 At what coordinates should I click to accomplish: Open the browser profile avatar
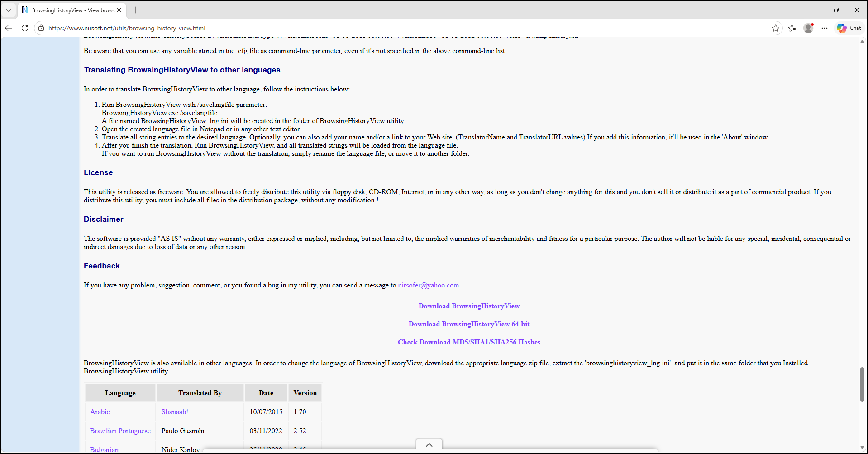(808, 28)
